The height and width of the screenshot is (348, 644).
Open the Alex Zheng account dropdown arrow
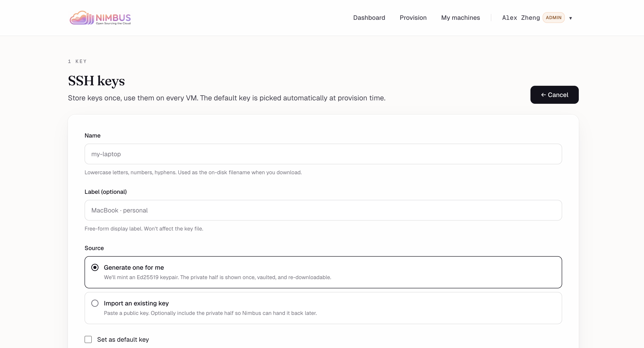point(570,18)
